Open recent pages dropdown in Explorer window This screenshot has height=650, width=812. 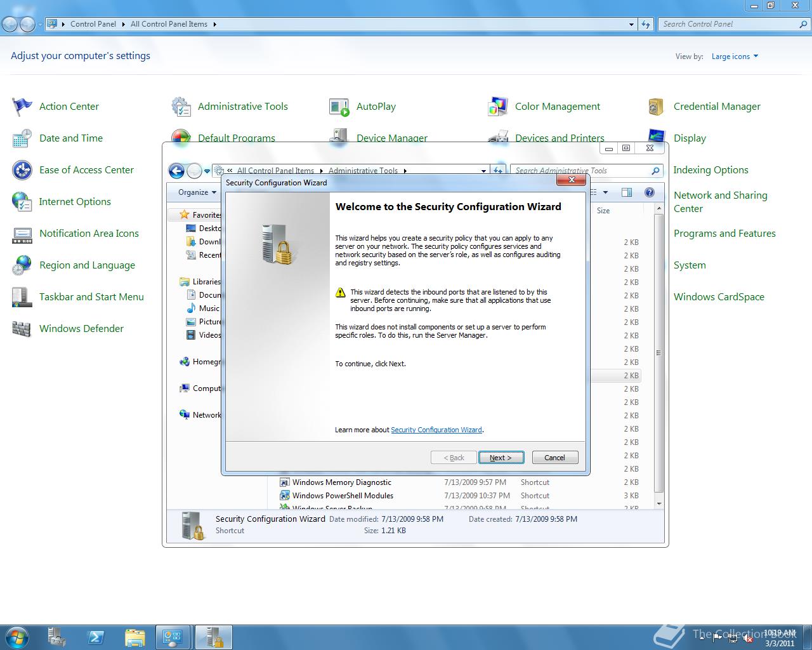click(x=207, y=171)
